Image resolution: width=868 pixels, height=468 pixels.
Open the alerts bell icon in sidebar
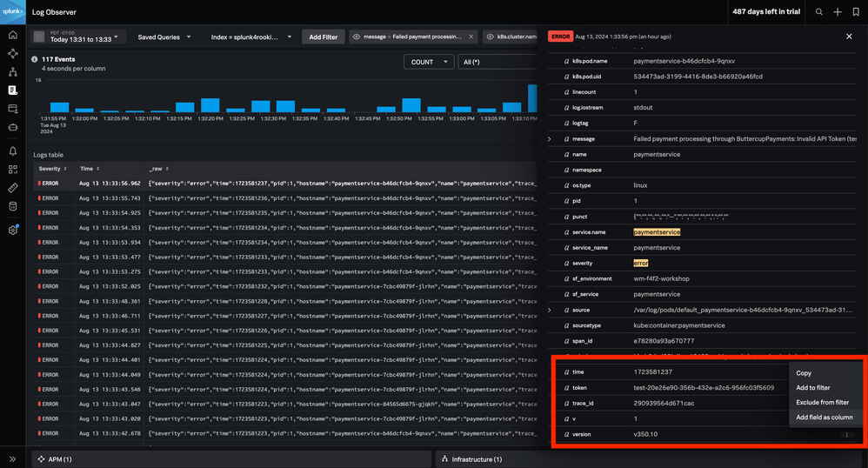[x=12, y=151]
